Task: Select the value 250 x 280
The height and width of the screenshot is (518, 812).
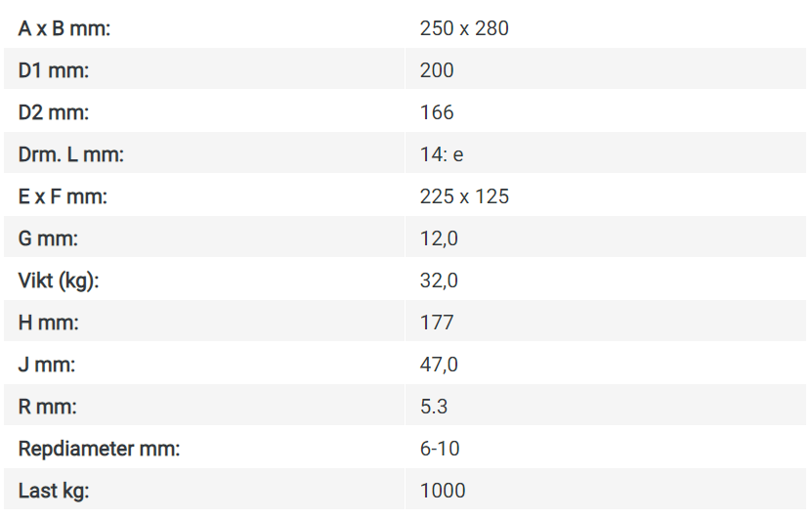Action: coord(464,28)
